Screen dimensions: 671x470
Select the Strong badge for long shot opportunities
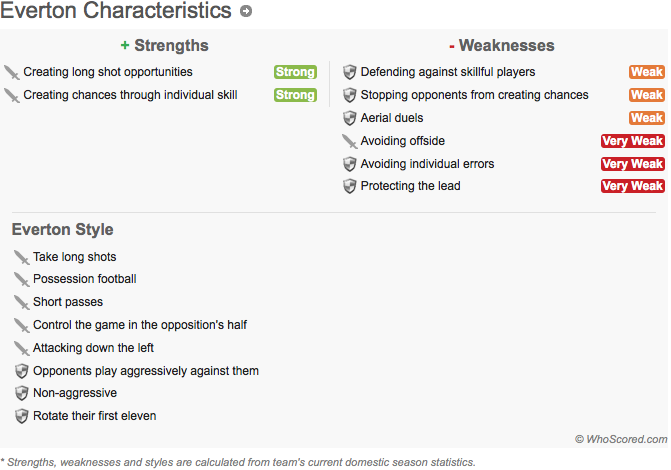pyautogui.click(x=295, y=72)
